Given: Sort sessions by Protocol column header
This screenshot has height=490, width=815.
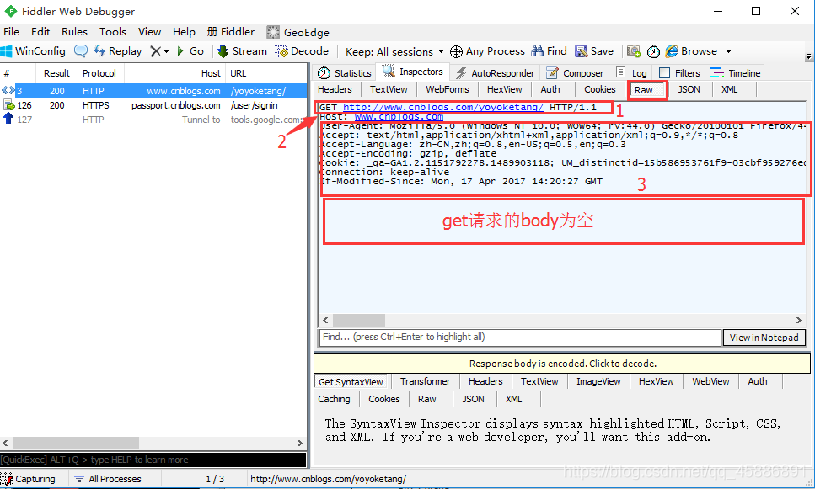Looking at the screenshot, I should click(x=98, y=73).
